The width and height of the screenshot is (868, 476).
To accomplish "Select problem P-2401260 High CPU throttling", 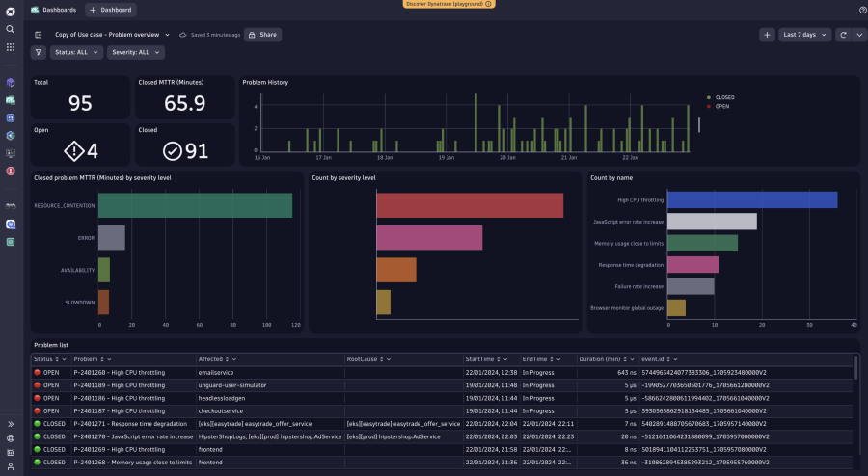I will (x=119, y=373).
